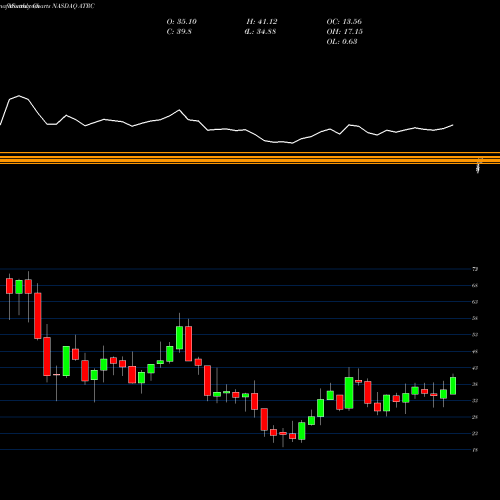
Task: Click the 33 price axis label
Action: pos(475,401)
